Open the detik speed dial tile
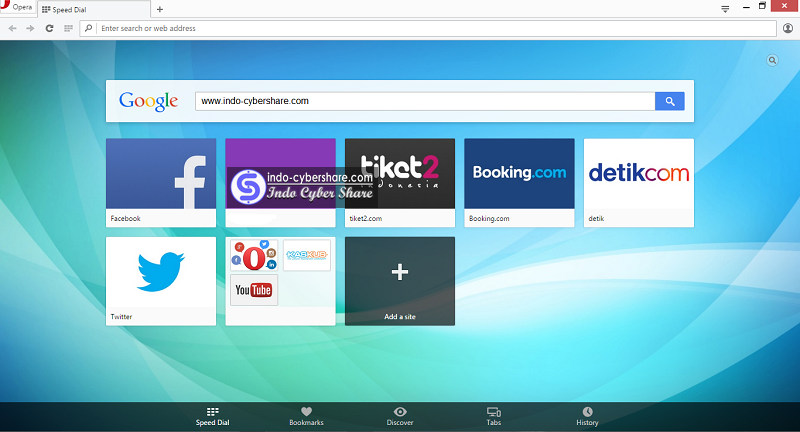 (x=639, y=183)
